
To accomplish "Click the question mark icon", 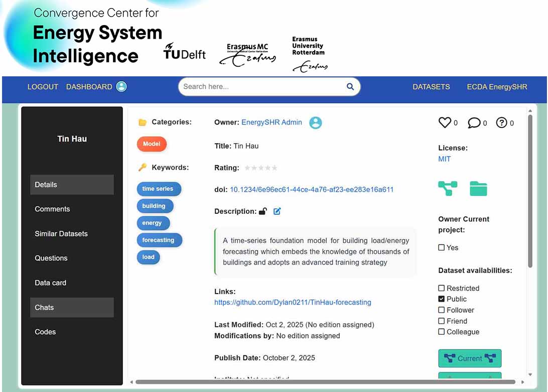I will point(501,122).
